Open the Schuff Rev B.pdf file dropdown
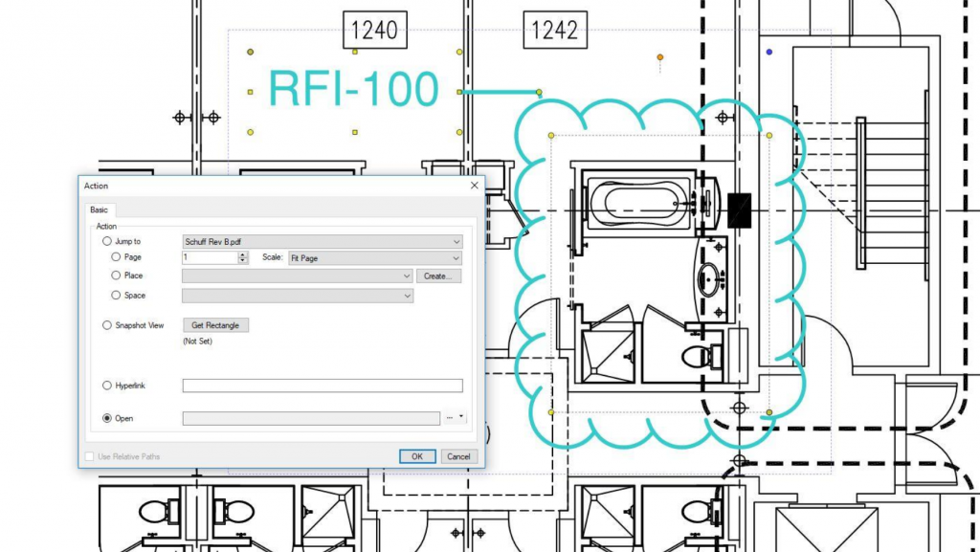The width and height of the screenshot is (980, 552). click(323, 242)
